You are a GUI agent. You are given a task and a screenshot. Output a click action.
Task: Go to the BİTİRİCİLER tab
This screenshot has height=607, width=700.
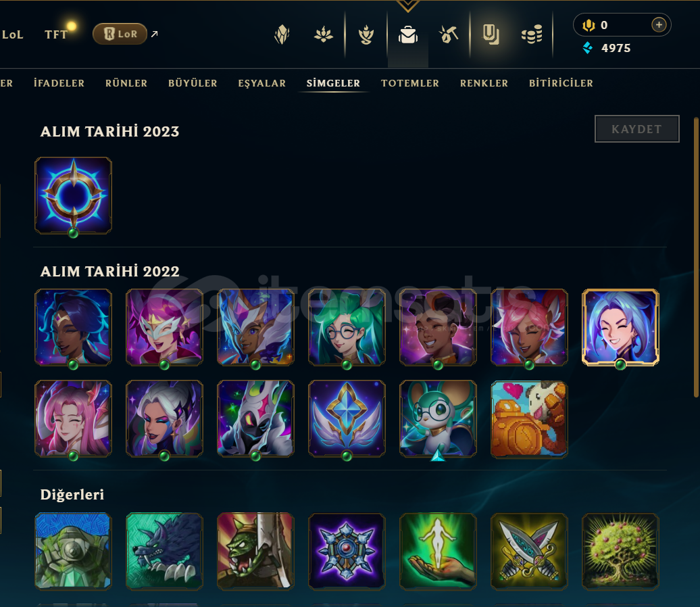(x=561, y=83)
